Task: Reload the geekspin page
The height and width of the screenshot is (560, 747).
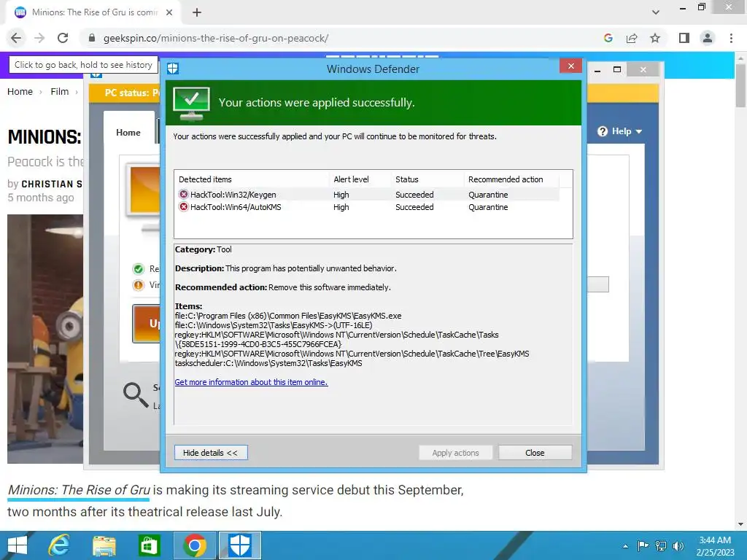Action: (x=63, y=38)
